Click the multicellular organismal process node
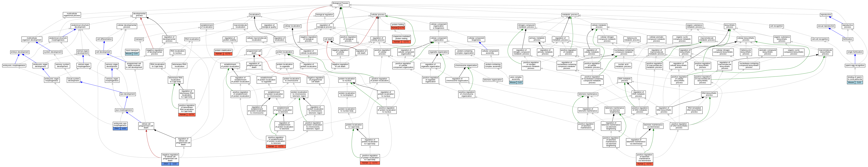 [72, 15]
